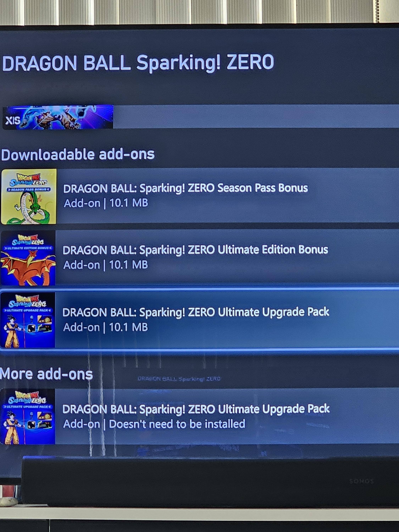Screen dimensions: 399x532
Task: Click the More add-ons section heading
Action: tap(46, 375)
